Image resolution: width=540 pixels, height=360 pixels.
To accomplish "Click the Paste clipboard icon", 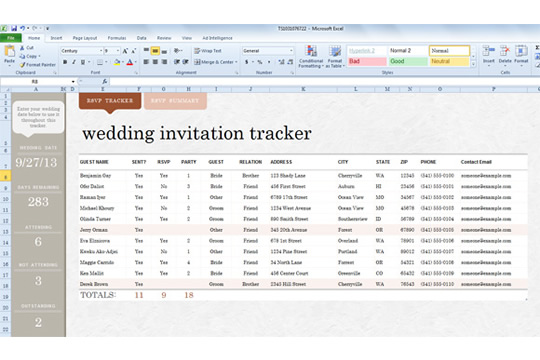I will coord(9,52).
